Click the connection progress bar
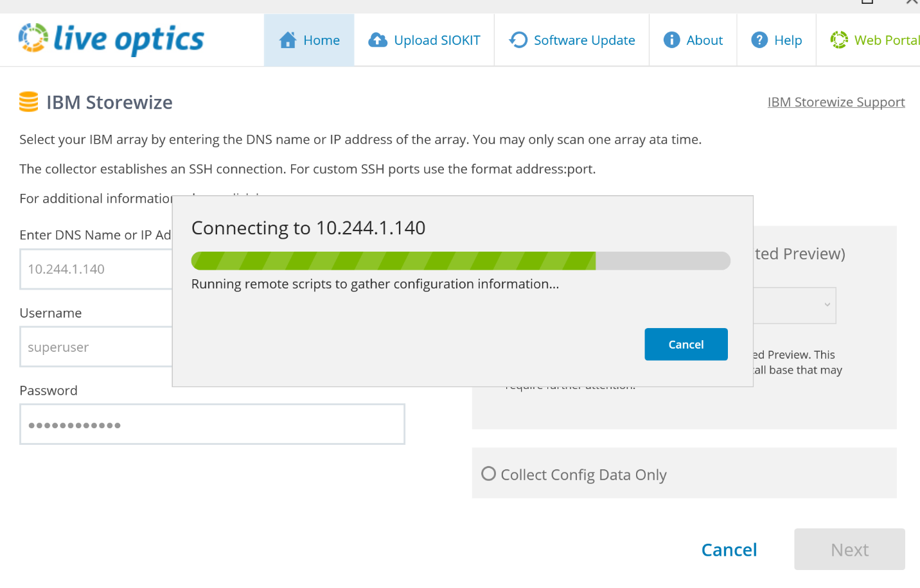This screenshot has height=588, width=920. (460, 261)
